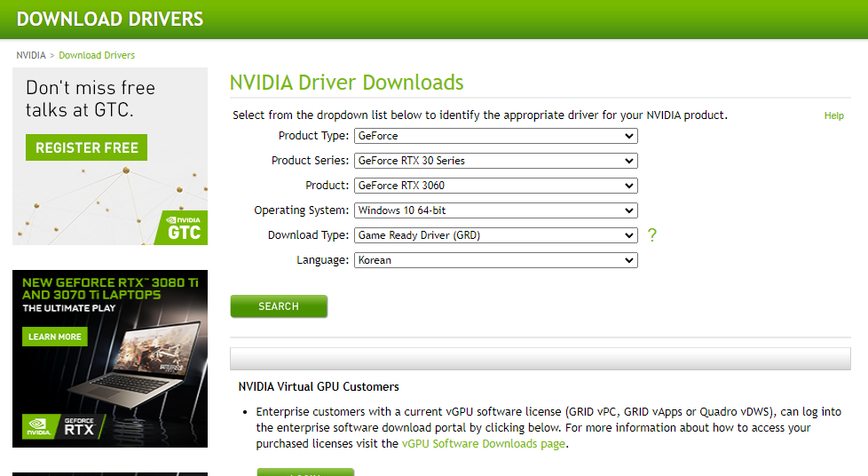868x476 pixels.
Task: Click the 'Language:' label
Action: pos(323,260)
